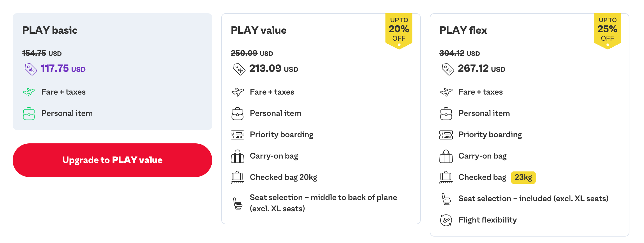644x243 pixels.
Task: Click the seat icon in PLAY flex
Action: pos(446,199)
